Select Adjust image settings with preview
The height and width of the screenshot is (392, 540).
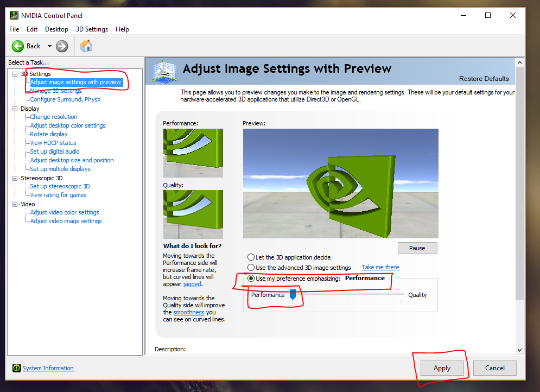click(x=75, y=83)
